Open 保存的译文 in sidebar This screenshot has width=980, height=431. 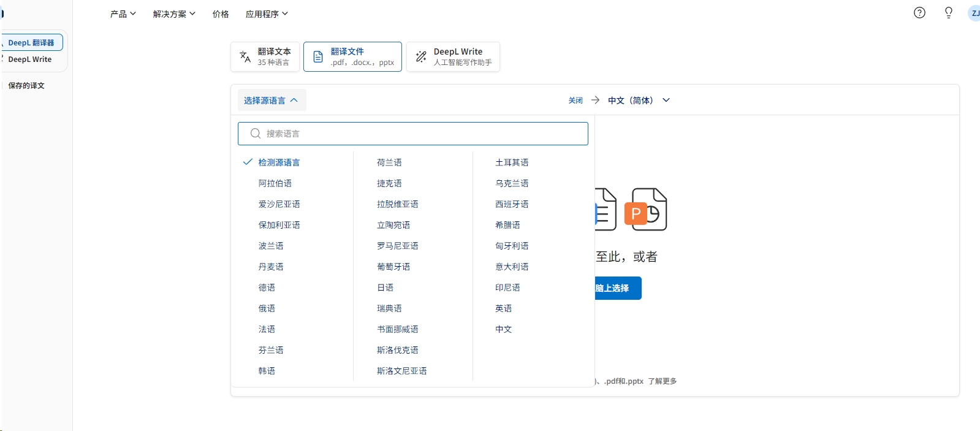[26, 86]
